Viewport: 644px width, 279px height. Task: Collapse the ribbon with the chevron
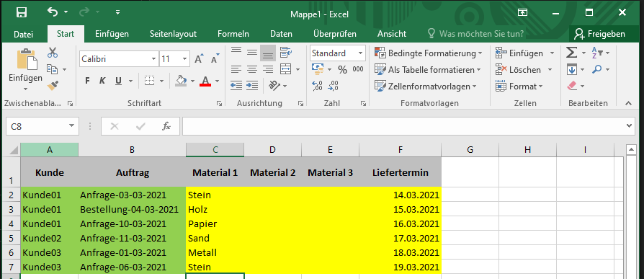(628, 103)
